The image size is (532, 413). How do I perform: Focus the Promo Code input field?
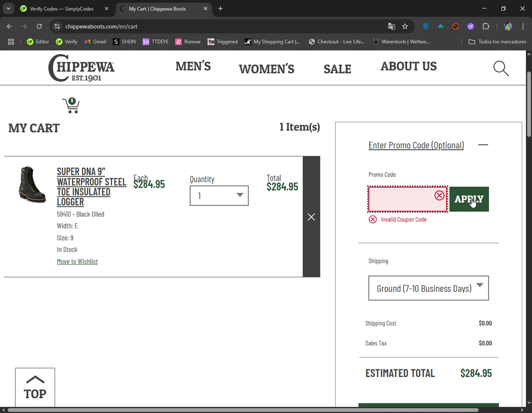pyautogui.click(x=408, y=199)
